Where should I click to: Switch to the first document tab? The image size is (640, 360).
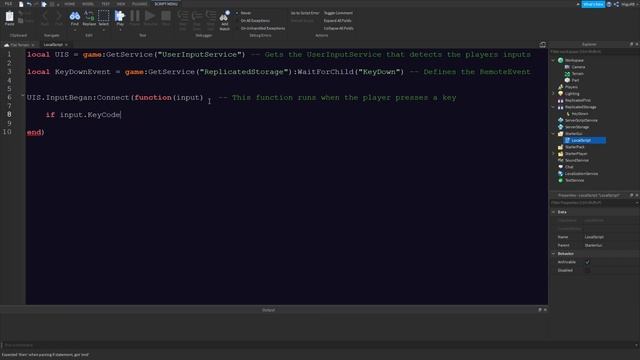[19, 44]
